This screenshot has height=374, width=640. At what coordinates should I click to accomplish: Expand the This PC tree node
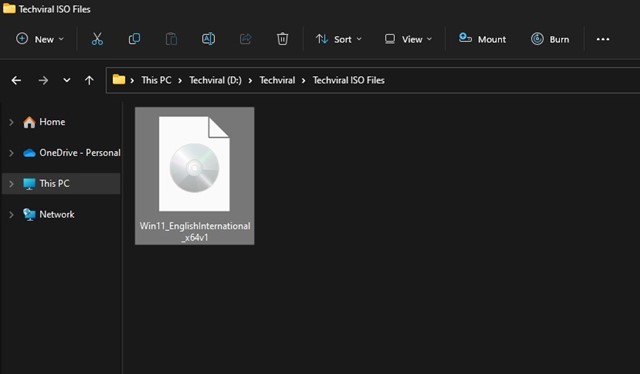[x=11, y=184]
